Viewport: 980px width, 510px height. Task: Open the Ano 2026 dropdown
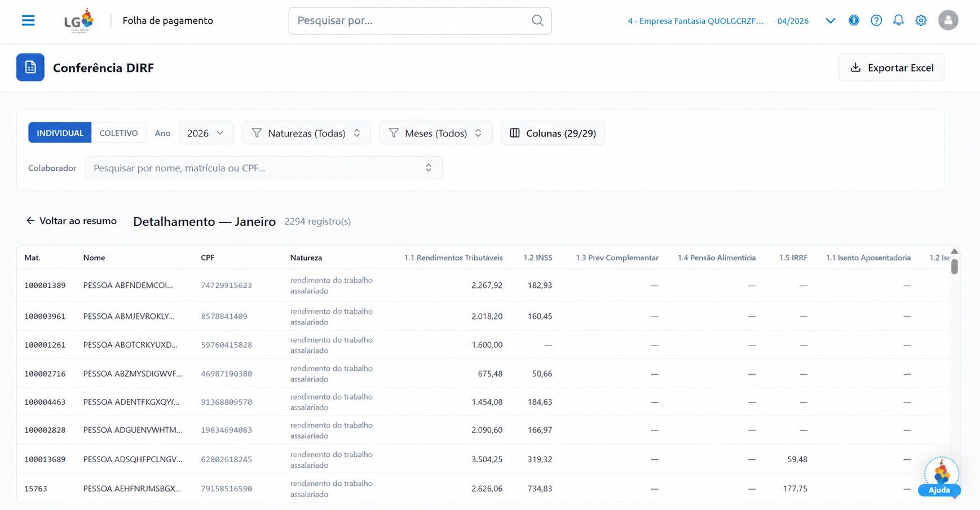point(206,133)
